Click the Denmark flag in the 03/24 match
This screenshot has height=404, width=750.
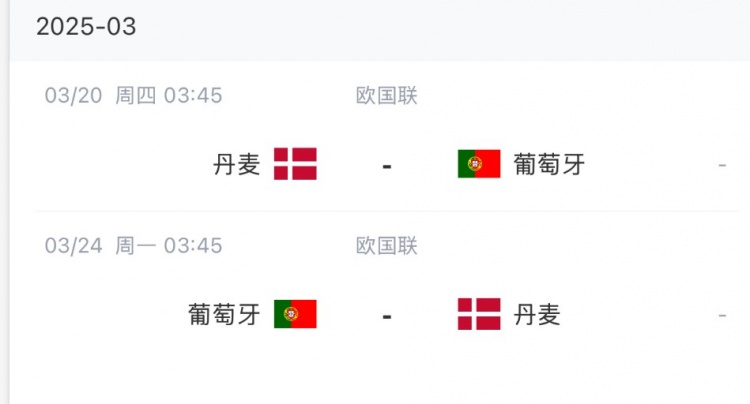pyautogui.click(x=479, y=314)
